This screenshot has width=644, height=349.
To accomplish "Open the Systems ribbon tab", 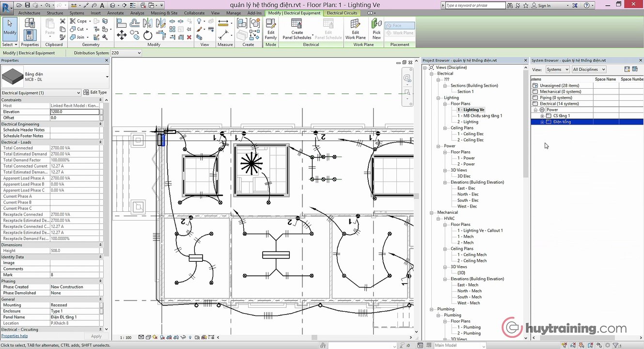I will (77, 13).
